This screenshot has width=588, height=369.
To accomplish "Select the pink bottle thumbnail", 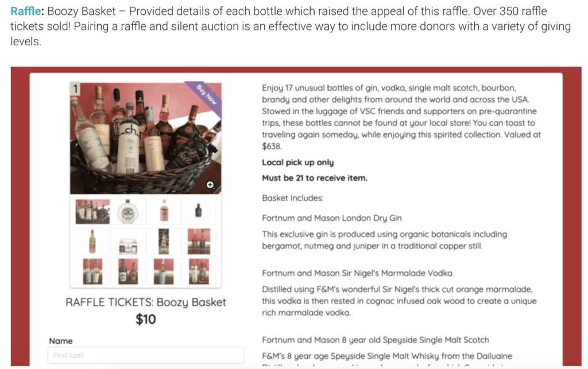I will click(164, 212).
